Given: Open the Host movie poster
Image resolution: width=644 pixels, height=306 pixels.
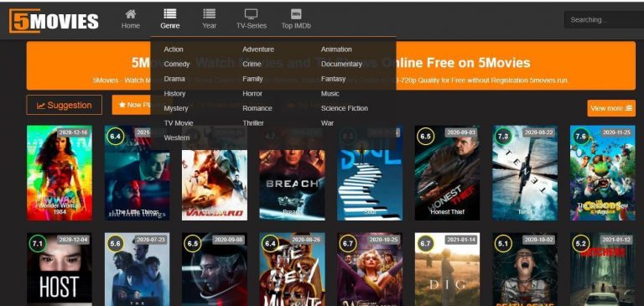Looking at the screenshot, I should 60,269.
